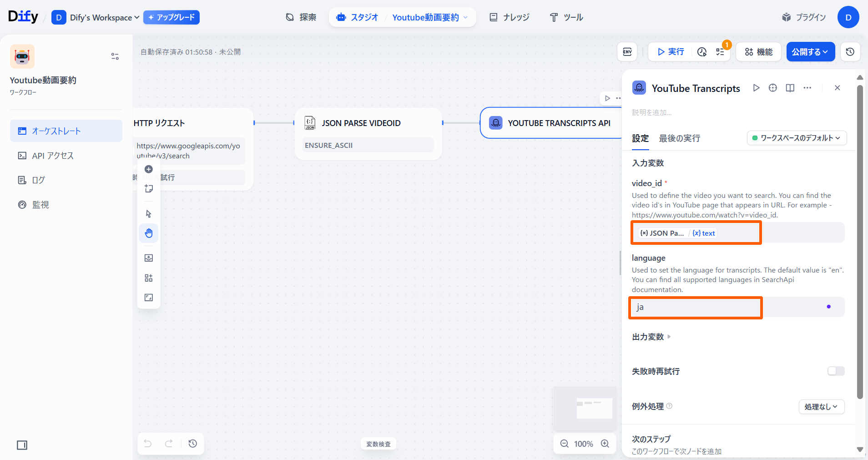Expand the 出力変数 section

651,337
